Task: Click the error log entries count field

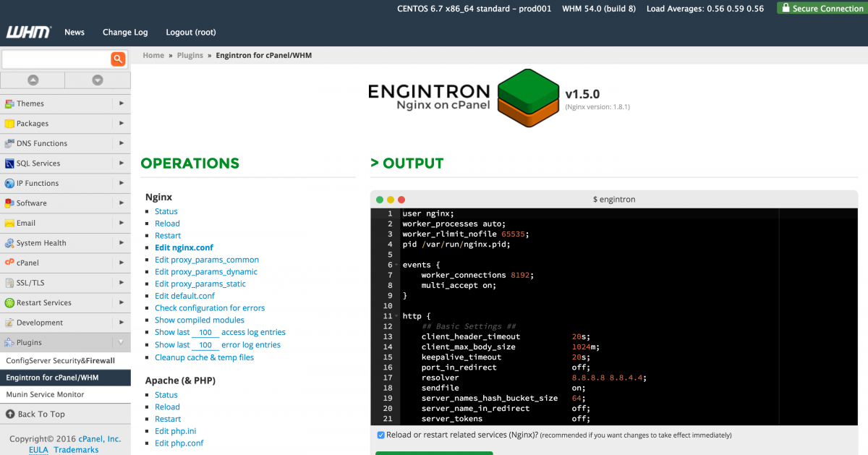Action: tap(205, 345)
